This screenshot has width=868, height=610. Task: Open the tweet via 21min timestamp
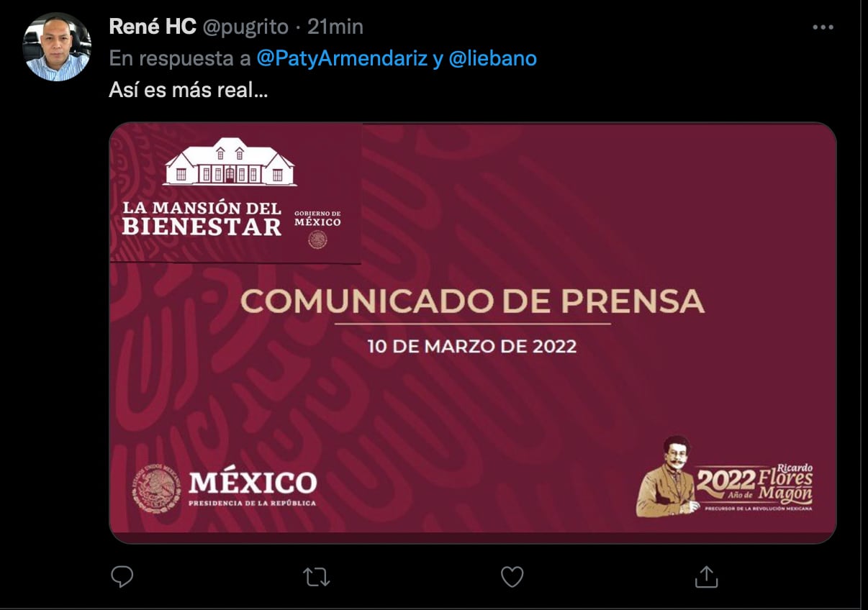335,27
